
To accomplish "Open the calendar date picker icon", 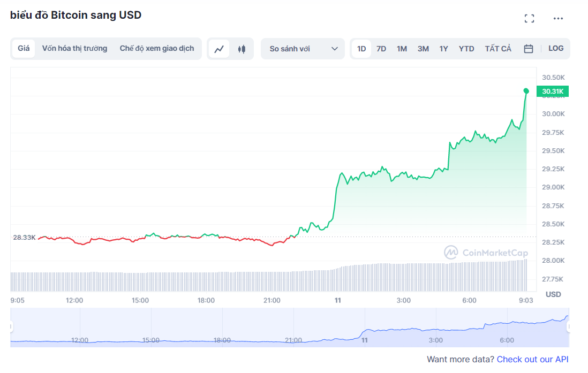I will [x=528, y=48].
